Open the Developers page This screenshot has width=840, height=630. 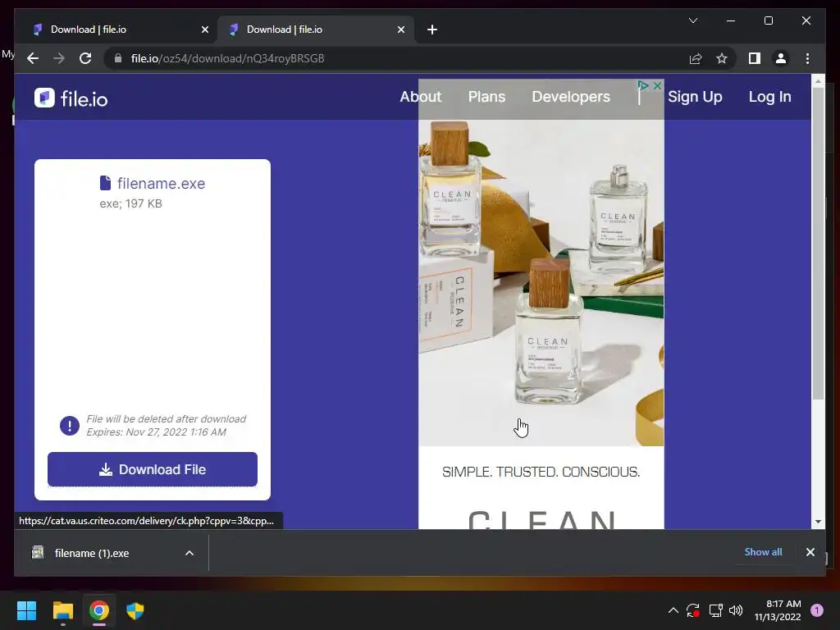tap(571, 97)
